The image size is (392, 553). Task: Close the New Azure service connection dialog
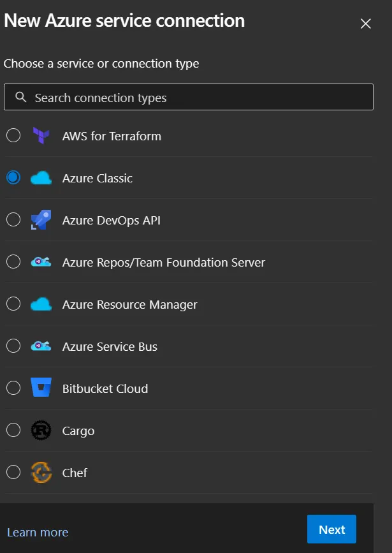point(365,23)
